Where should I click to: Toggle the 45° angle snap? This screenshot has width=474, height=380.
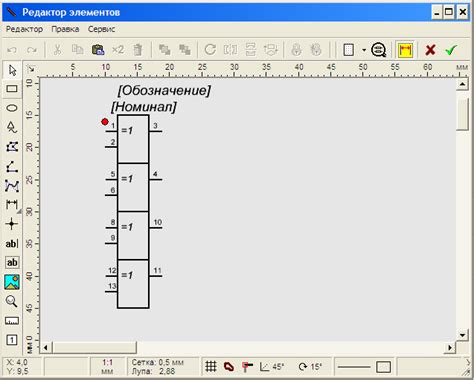click(x=271, y=367)
